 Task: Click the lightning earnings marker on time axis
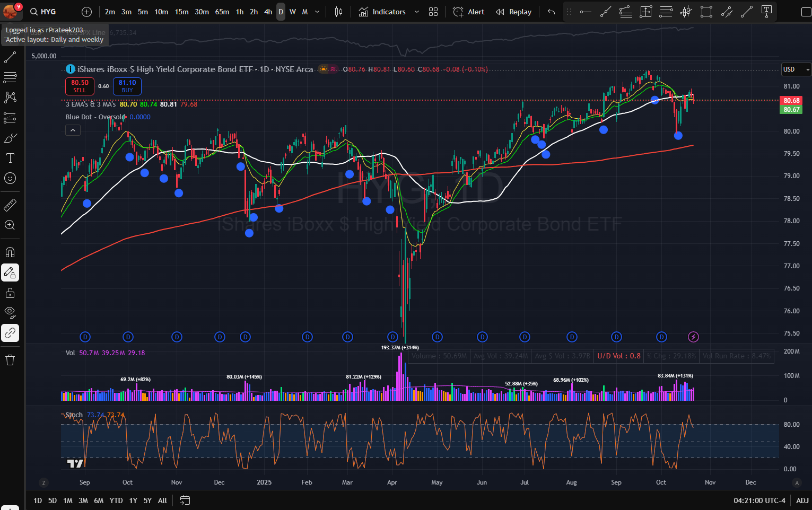pos(693,337)
